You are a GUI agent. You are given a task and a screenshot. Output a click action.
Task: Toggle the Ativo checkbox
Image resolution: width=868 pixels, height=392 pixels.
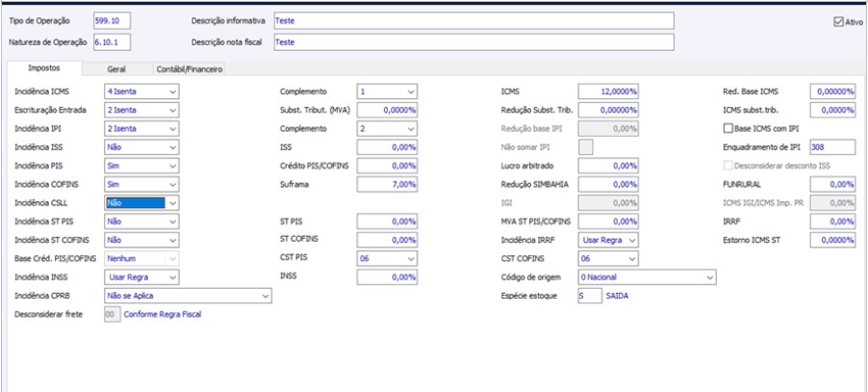(x=838, y=22)
